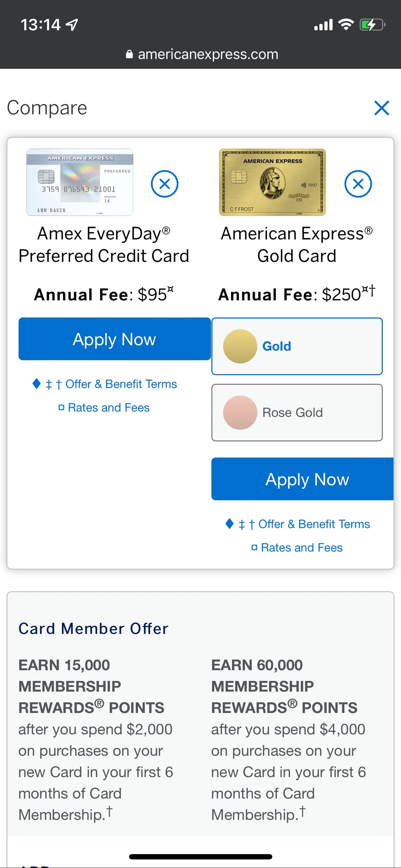Remove Amex EveryDay Preferred card from comparison

[x=164, y=184]
